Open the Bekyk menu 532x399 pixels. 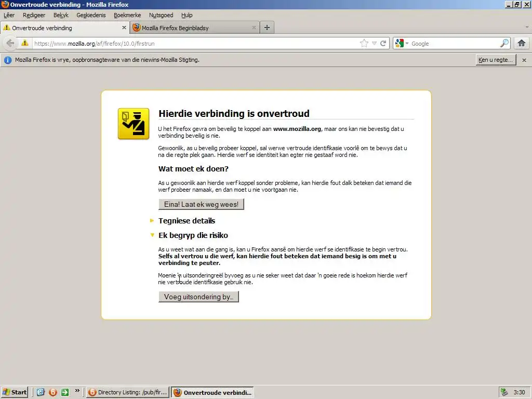pos(61,15)
